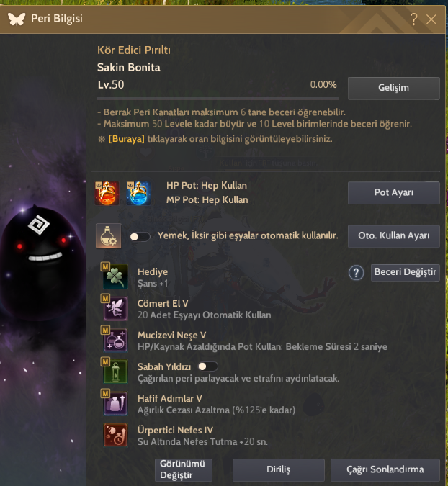Select the Hediye clover skill icon
Screen dimensions: 448x486
coord(115,276)
